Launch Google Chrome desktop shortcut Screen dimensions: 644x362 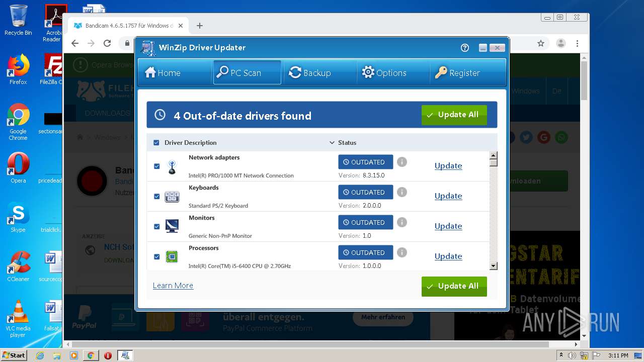point(18,122)
